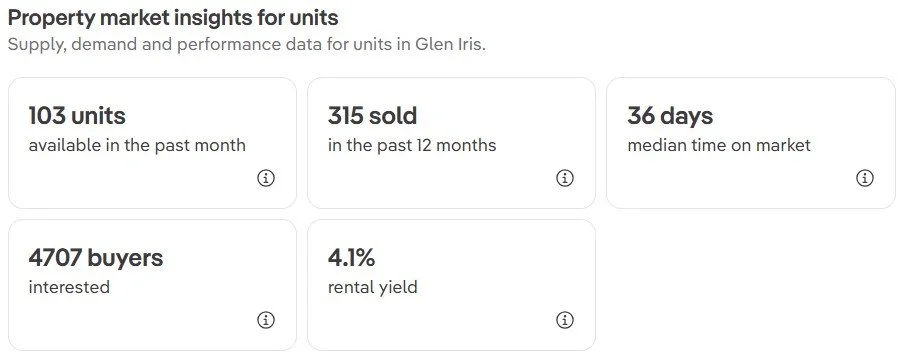Click '36 days' headline figure
906x360 pixels.
[670, 116]
